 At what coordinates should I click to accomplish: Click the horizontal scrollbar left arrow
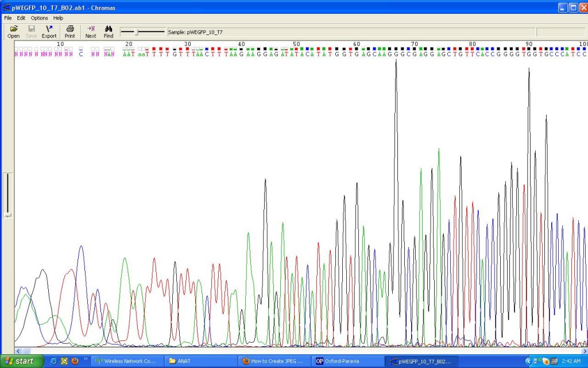18,351
